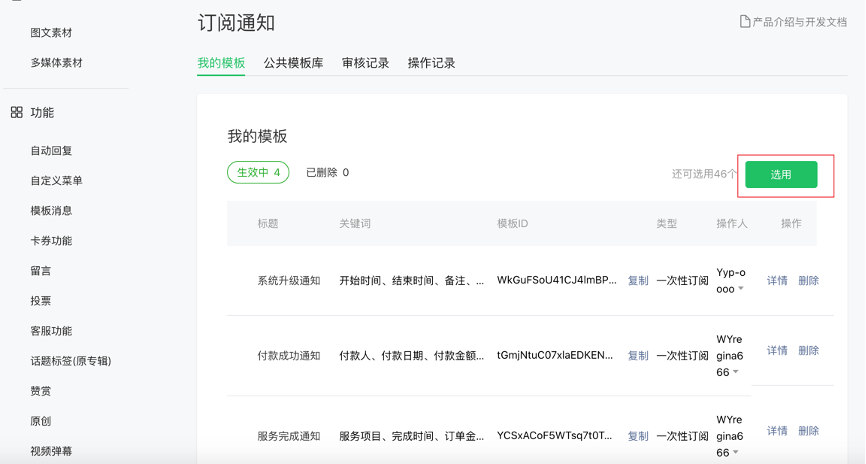
Task: View 详情 for 服务完成通知
Action: 777,431
